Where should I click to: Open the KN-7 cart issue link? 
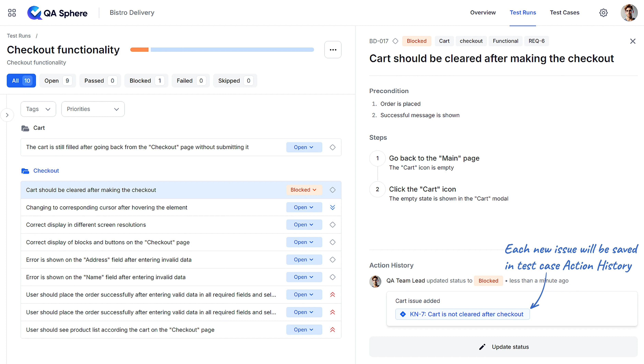[462, 314]
